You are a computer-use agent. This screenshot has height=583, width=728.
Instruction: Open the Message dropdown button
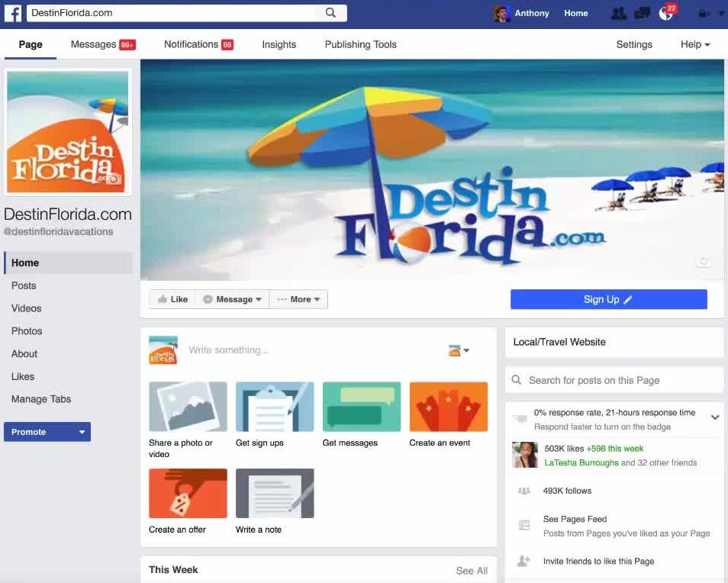(232, 299)
